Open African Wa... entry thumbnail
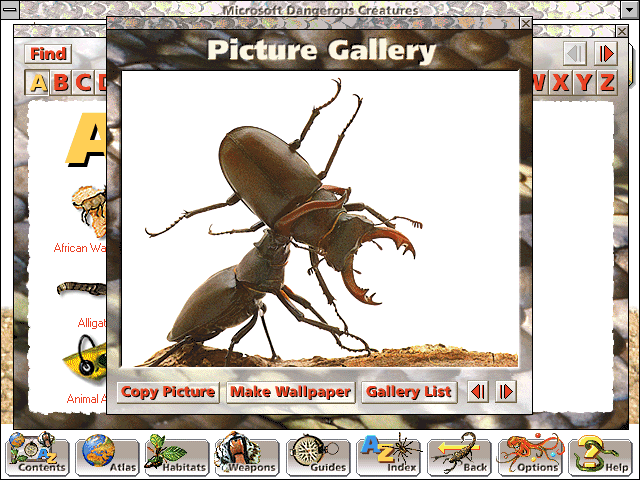The width and height of the screenshot is (640, 480). tap(89, 211)
